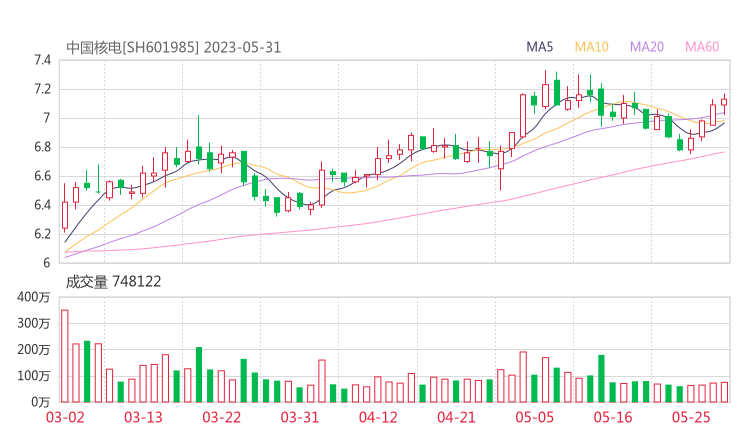Click the 04-12 date axis label
740x440 pixels.
378,417
